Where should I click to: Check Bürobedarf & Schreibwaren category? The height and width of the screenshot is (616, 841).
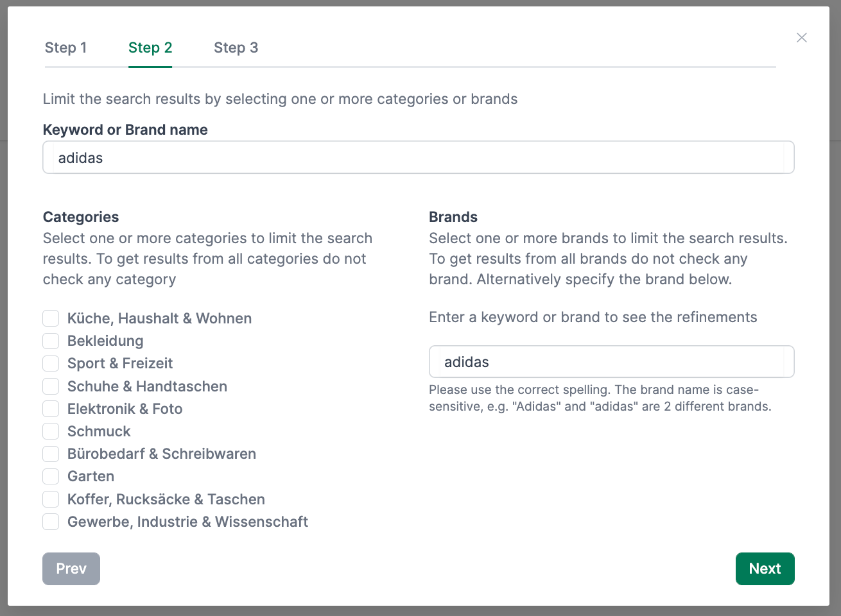(51, 454)
